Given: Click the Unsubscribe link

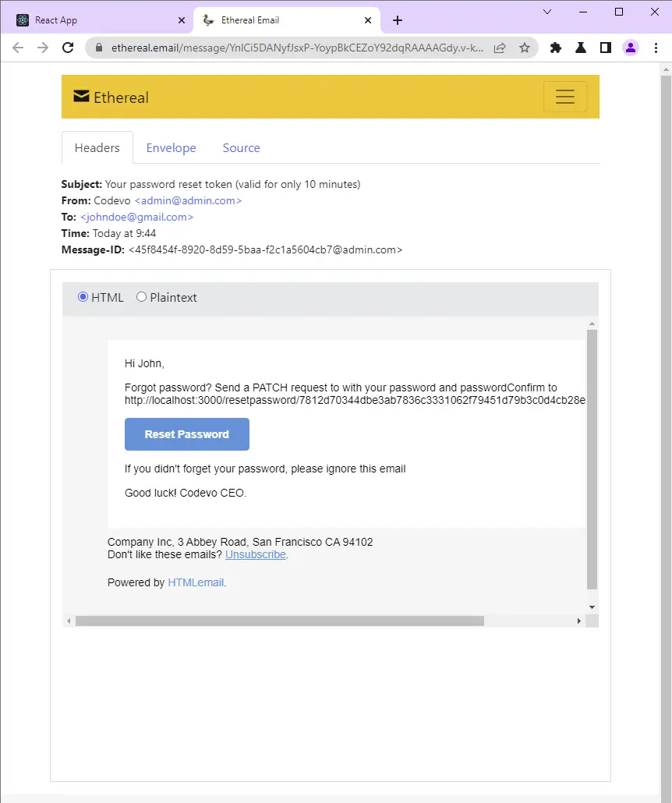Looking at the screenshot, I should [x=256, y=554].
